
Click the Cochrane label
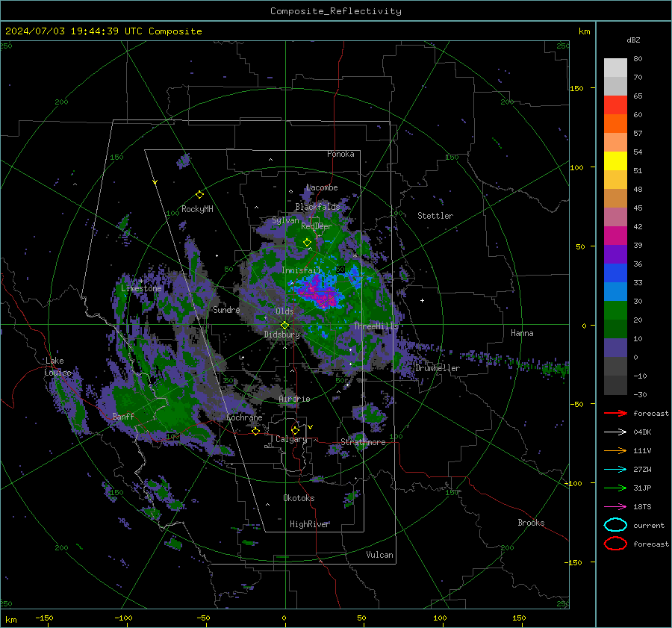pyautogui.click(x=244, y=417)
